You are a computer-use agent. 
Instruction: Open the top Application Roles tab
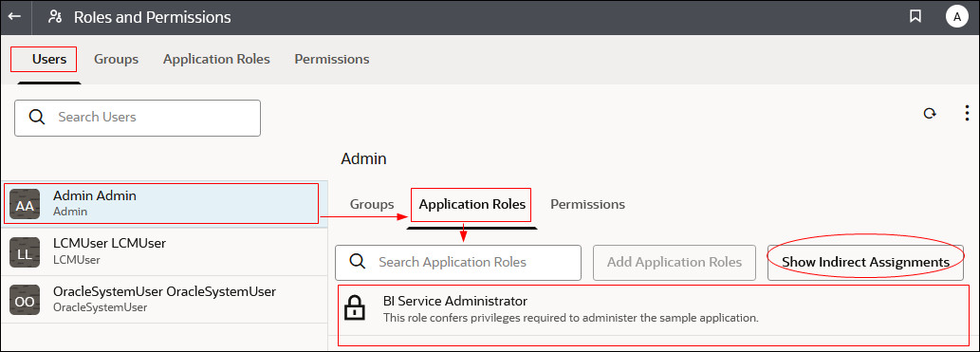tap(216, 60)
